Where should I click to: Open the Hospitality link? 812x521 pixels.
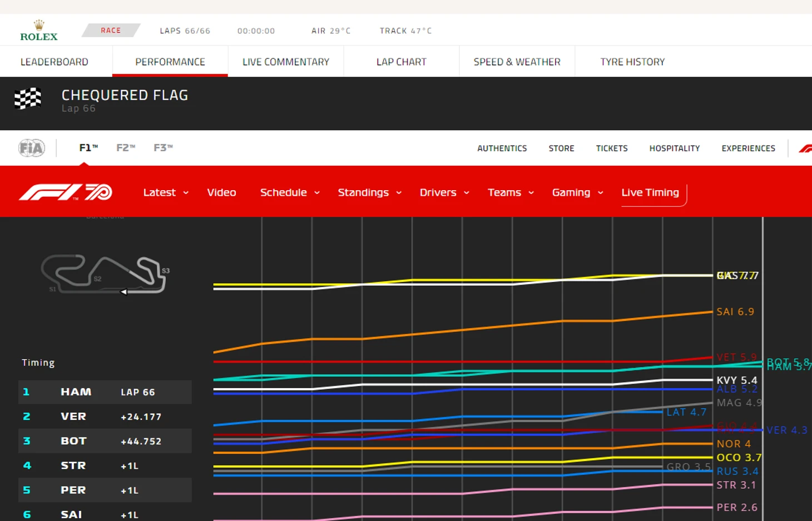pyautogui.click(x=675, y=148)
